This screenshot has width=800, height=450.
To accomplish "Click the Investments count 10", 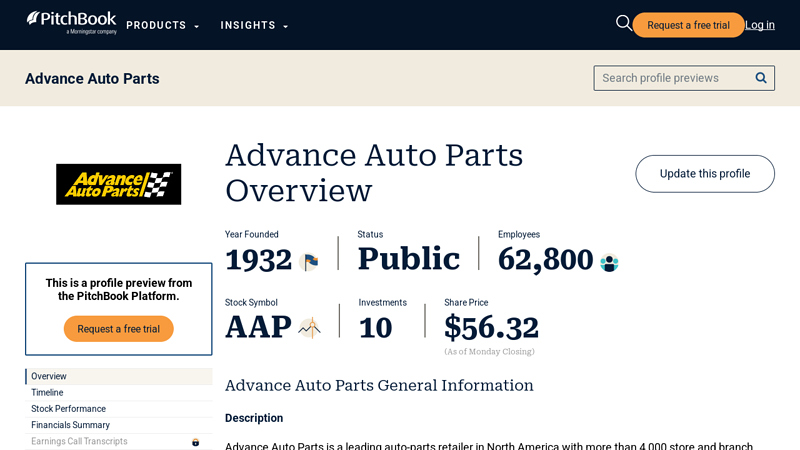I will pyautogui.click(x=376, y=328).
